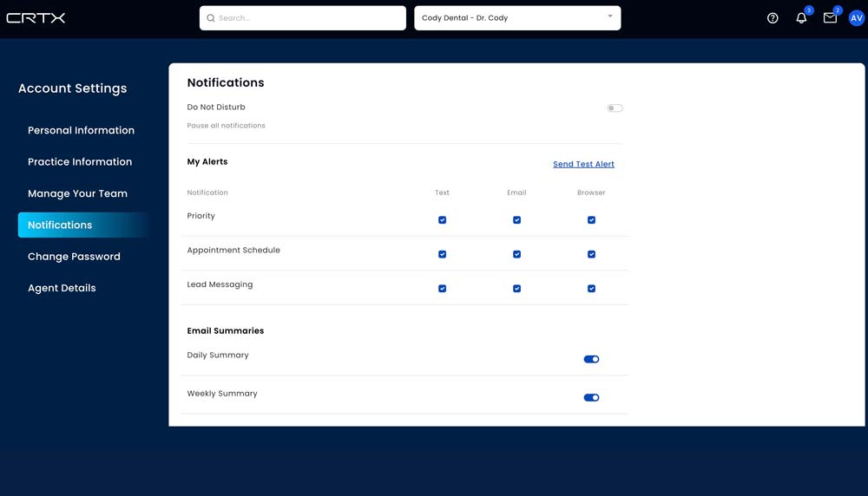Open Personal Information settings
The height and width of the screenshot is (496, 868).
coord(81,130)
